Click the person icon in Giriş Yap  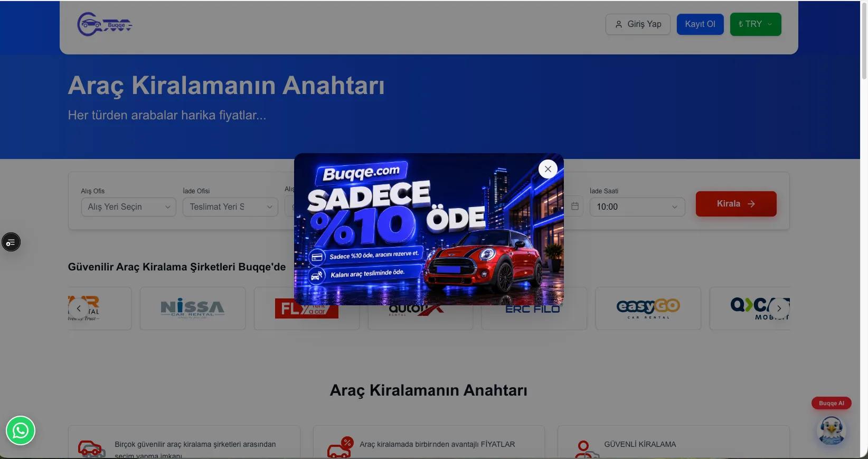(x=619, y=24)
